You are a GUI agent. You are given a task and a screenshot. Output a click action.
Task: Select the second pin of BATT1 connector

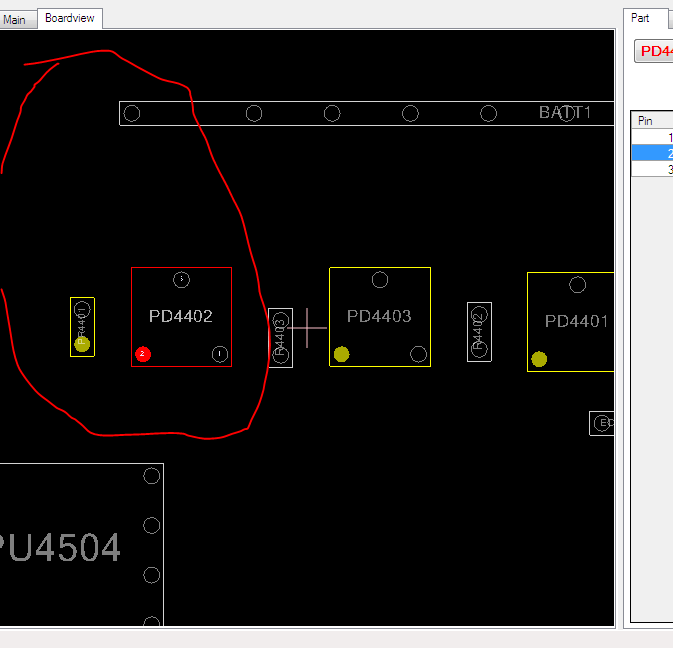click(254, 114)
